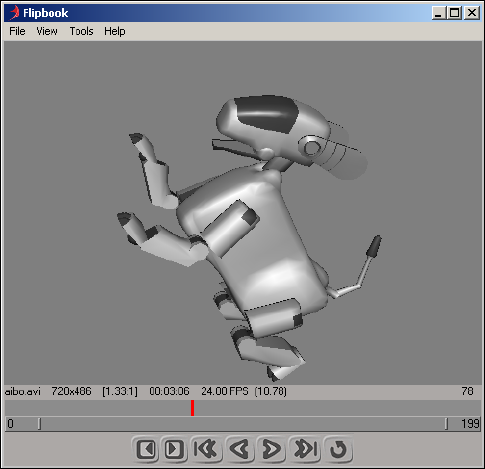Click the 24.00 FPS readout in status bar
The height and width of the screenshot is (469, 485).
tap(225, 391)
